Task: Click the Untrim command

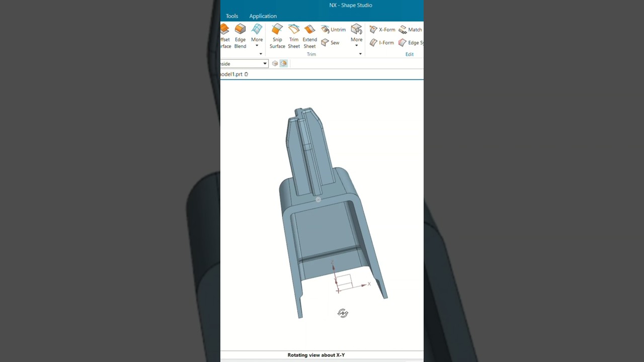Action: tap(333, 30)
